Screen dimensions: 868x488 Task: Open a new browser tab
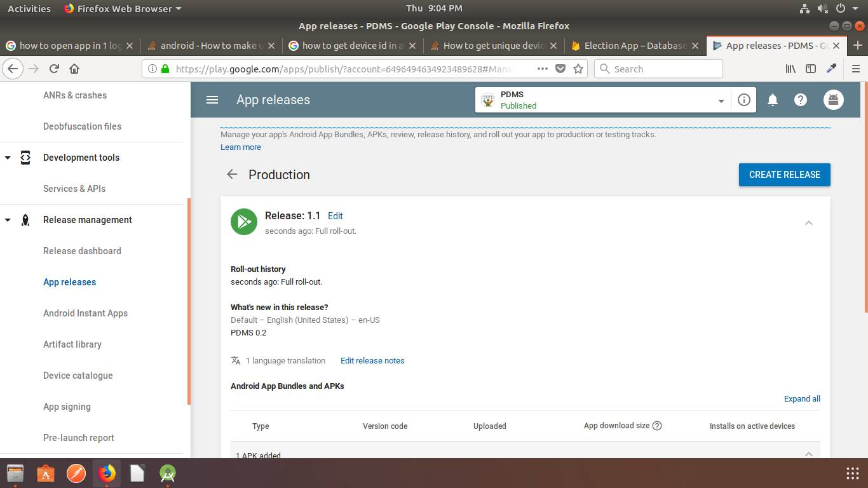point(858,45)
